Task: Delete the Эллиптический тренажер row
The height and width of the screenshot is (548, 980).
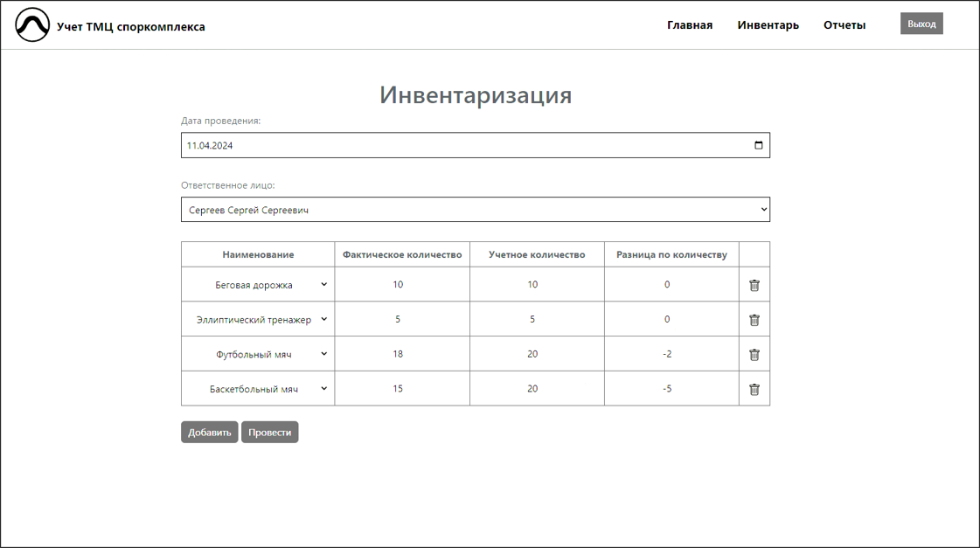Action: point(754,320)
